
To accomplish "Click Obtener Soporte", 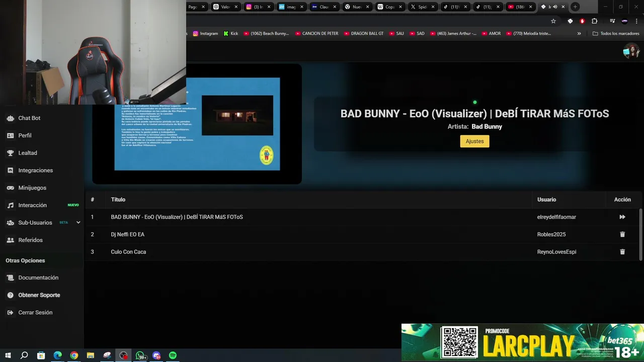I will pos(39,295).
